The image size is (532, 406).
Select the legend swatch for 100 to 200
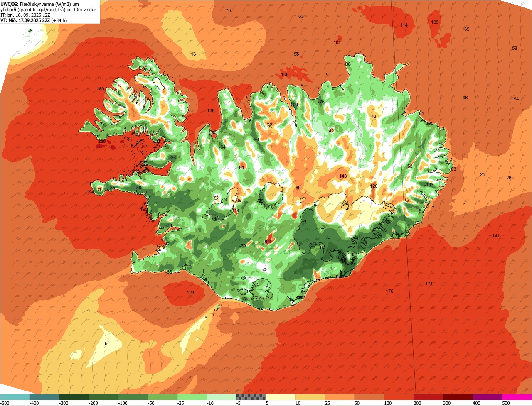[x=399, y=397]
